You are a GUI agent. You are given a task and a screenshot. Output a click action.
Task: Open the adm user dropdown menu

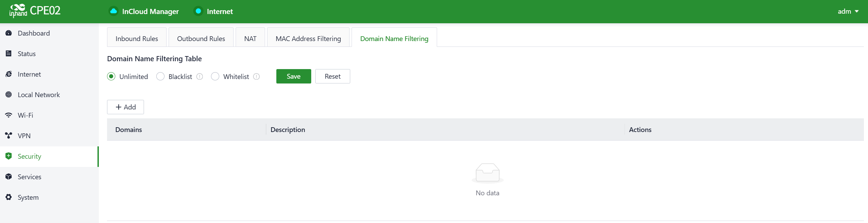pos(848,11)
